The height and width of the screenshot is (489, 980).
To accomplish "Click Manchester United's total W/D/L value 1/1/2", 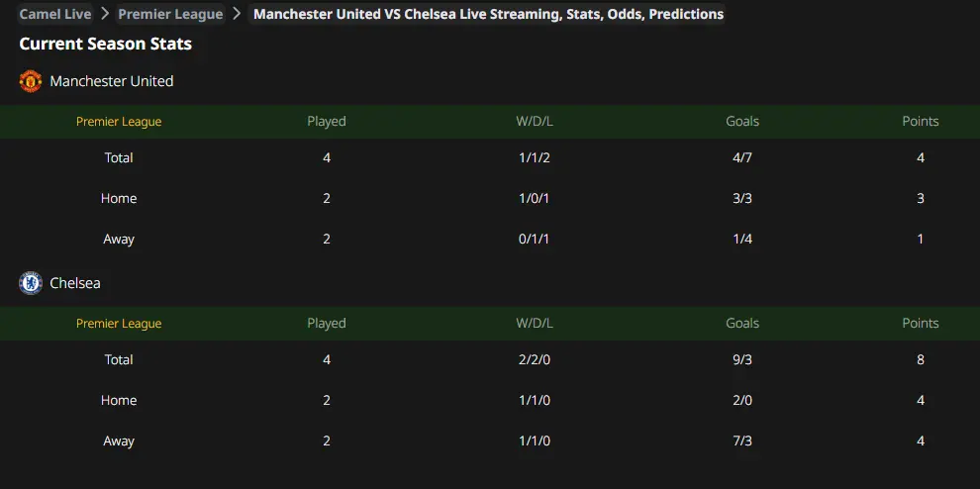I will point(535,157).
